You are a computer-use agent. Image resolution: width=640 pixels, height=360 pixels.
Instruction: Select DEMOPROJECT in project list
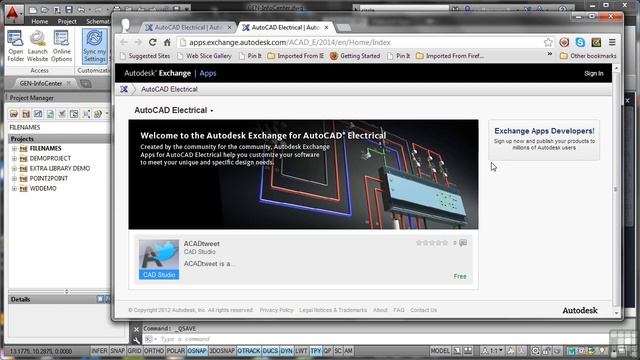click(50, 158)
